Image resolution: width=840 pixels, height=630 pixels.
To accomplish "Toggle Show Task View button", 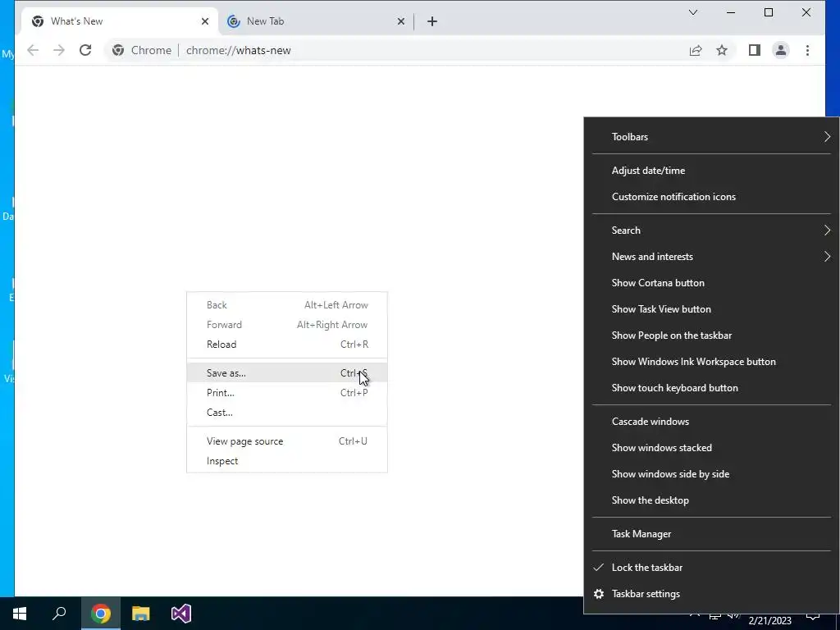I will click(x=711, y=309).
